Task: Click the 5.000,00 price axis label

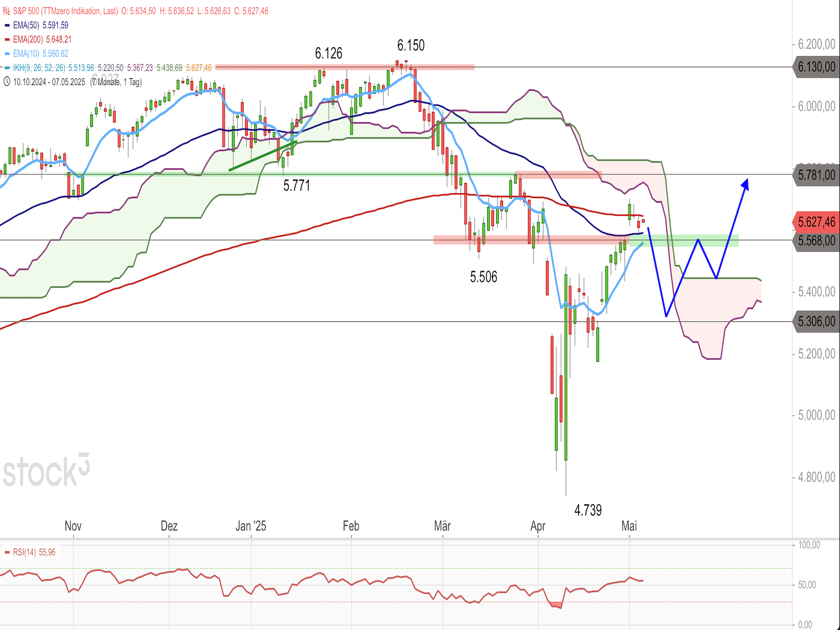Action: [x=817, y=415]
